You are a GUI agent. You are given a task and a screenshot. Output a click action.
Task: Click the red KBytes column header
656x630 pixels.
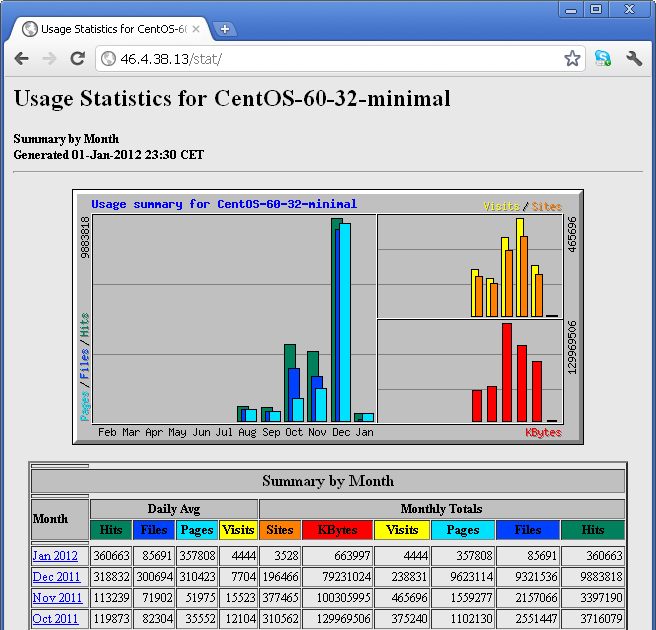click(x=337, y=530)
